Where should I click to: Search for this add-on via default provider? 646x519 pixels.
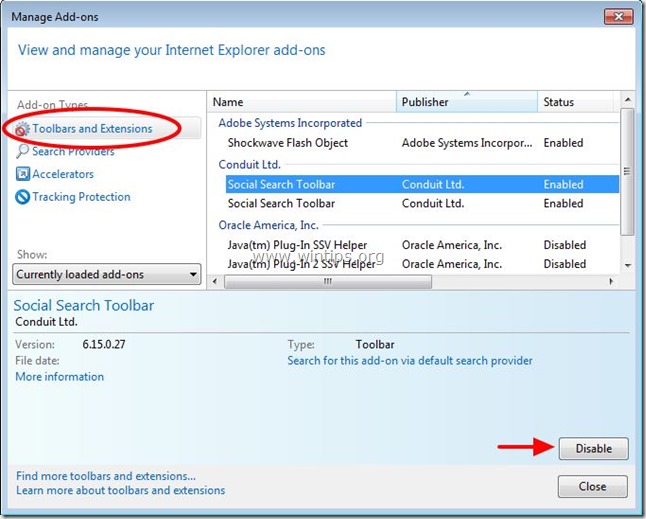[410, 360]
